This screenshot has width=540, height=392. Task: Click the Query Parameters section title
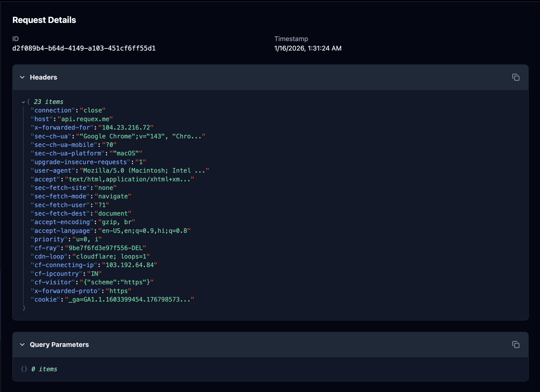point(59,345)
